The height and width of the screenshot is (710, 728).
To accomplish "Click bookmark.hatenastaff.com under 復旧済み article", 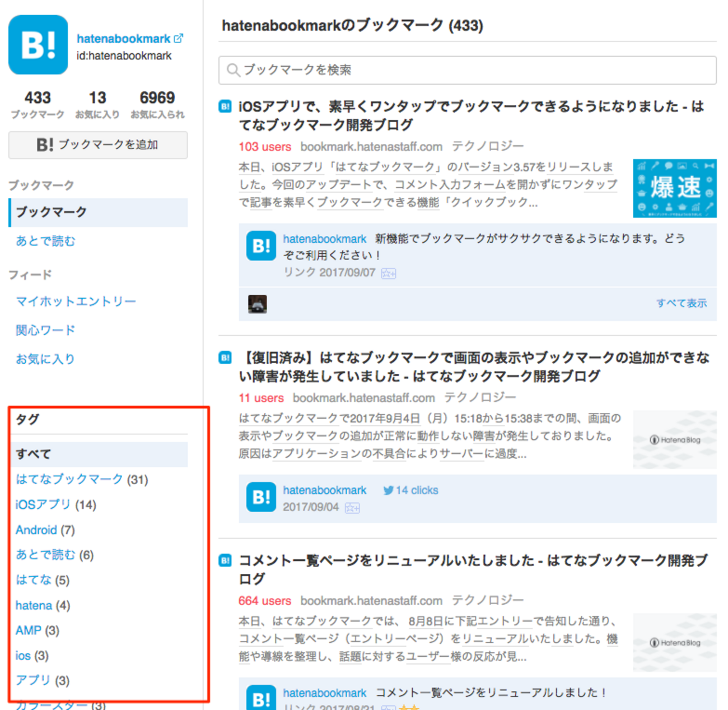I will tap(364, 398).
